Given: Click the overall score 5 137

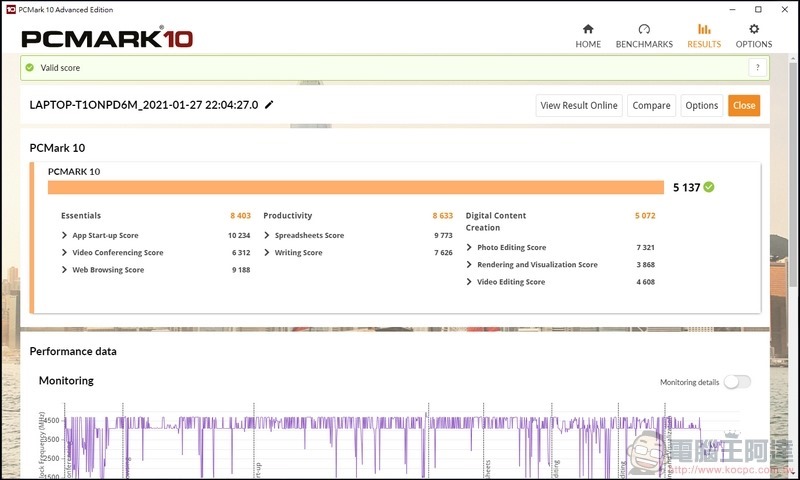Looking at the screenshot, I should [x=686, y=188].
